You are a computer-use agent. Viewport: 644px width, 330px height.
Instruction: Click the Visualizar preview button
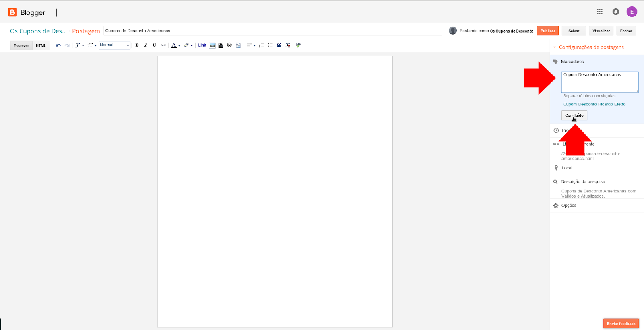tap(601, 31)
